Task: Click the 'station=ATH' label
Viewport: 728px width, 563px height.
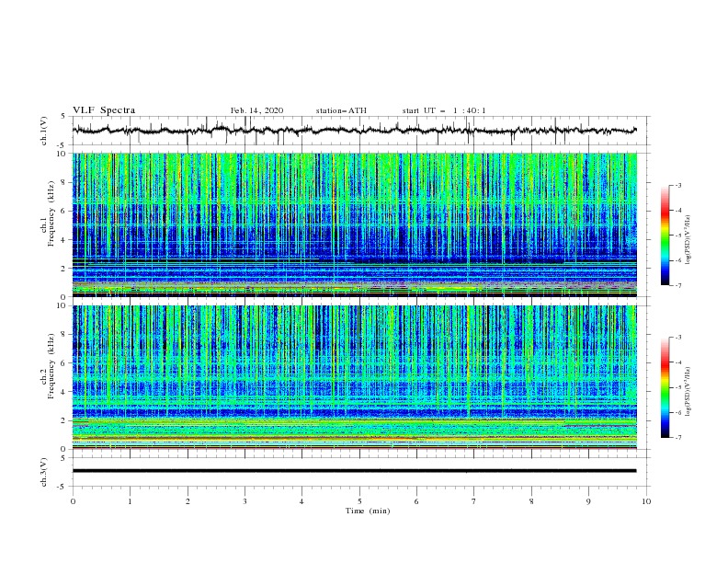Action: coord(341,110)
